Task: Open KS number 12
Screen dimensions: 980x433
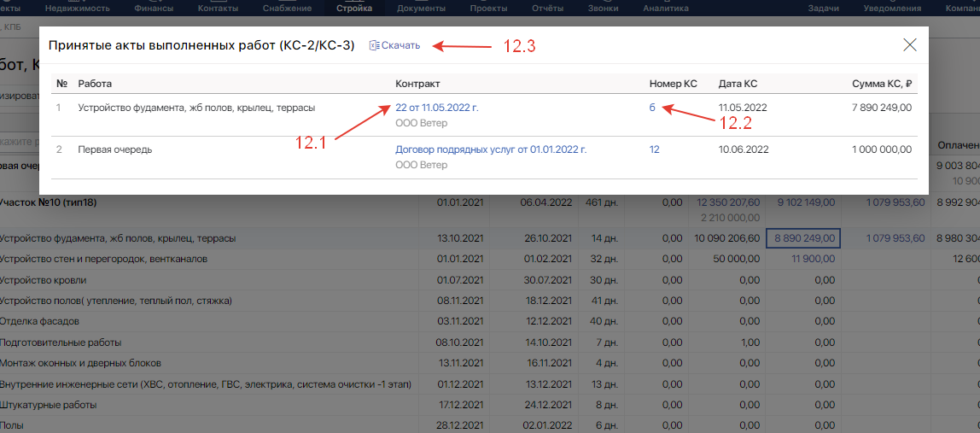Action: coord(654,149)
